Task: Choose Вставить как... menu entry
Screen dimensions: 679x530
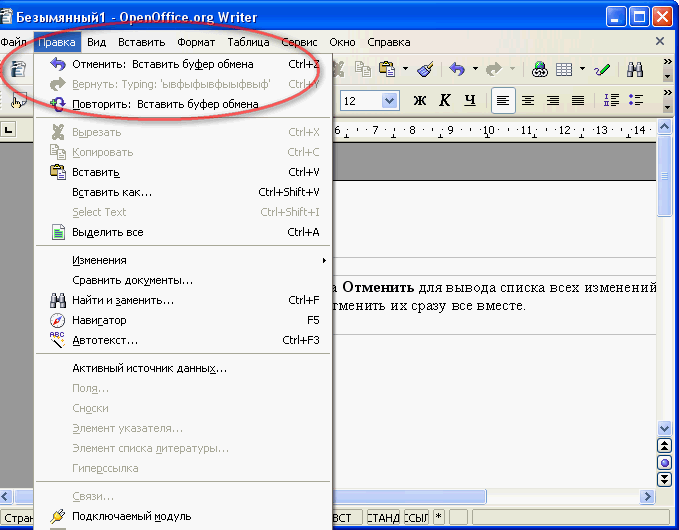Action: (184, 192)
